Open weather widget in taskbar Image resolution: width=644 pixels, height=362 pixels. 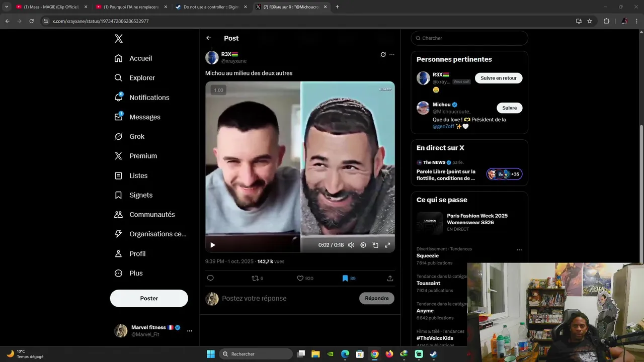tap(25, 354)
